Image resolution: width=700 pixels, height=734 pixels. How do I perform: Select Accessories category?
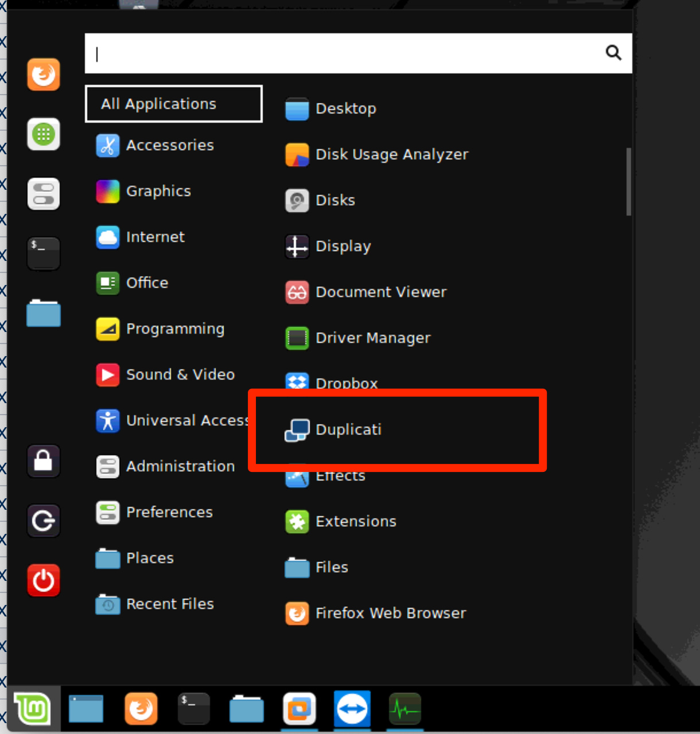pyautogui.click(x=155, y=145)
